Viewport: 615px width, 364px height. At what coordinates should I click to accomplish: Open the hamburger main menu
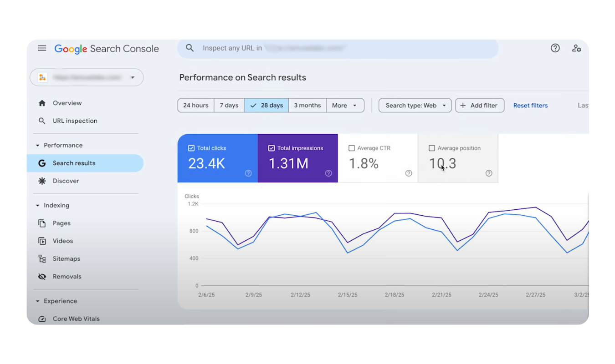tap(42, 48)
